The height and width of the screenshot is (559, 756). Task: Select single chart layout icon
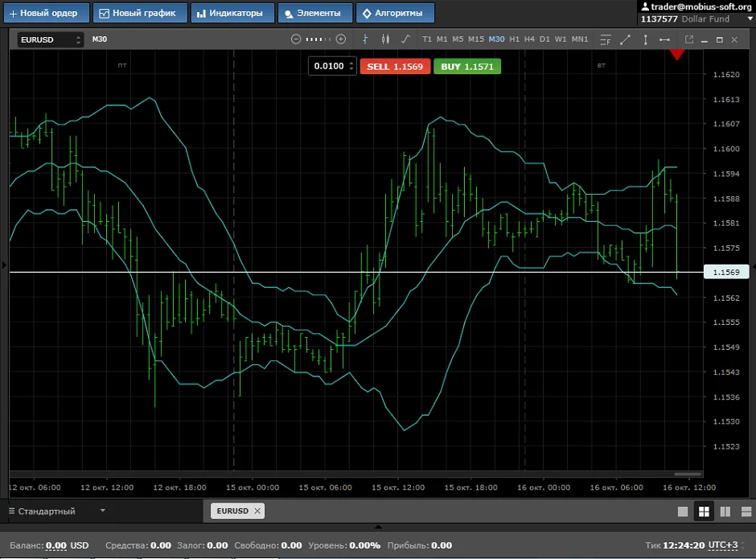click(683, 512)
